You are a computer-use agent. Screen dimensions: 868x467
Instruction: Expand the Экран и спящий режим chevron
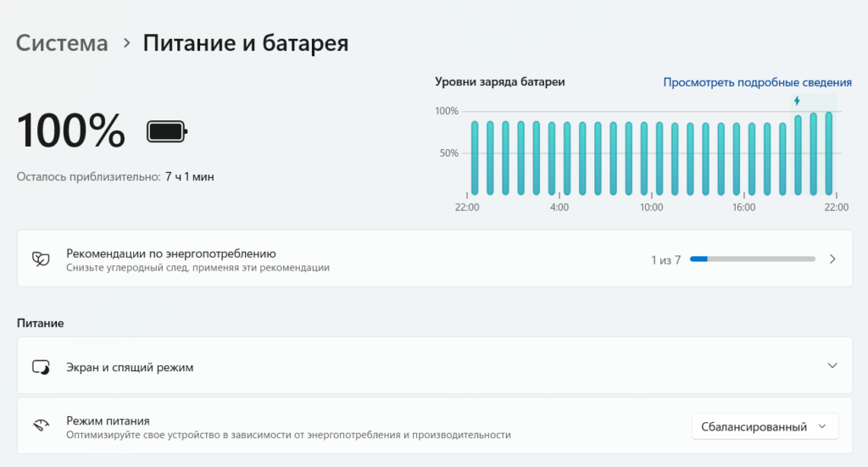coord(832,366)
